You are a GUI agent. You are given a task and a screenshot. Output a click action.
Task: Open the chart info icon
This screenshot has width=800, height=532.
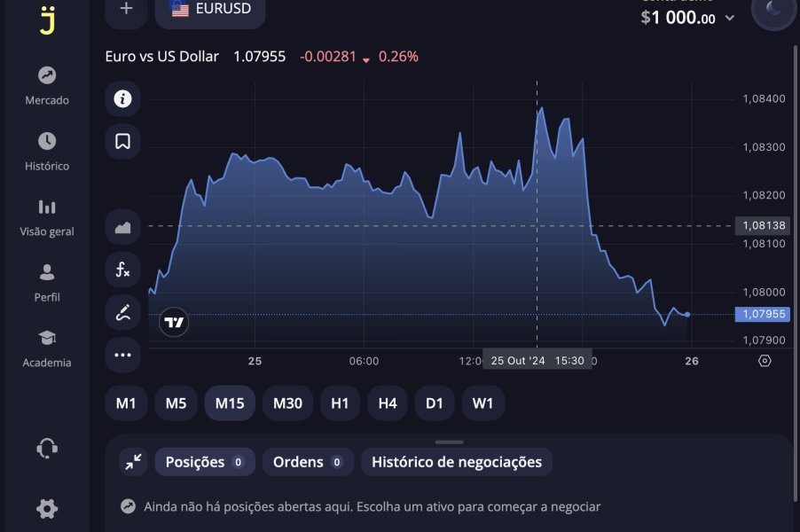122,98
